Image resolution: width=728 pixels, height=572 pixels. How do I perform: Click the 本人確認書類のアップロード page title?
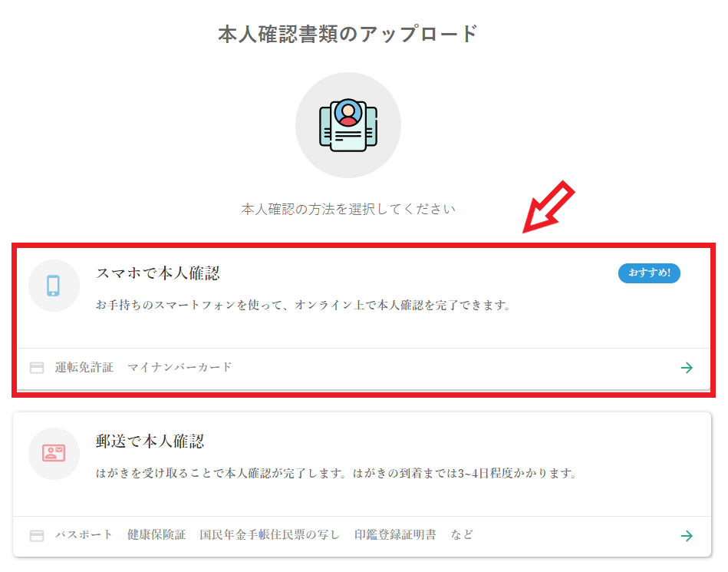pos(348,34)
